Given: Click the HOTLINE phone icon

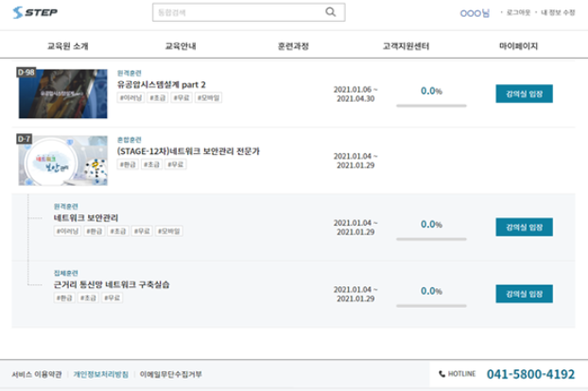Looking at the screenshot, I should click(x=441, y=374).
